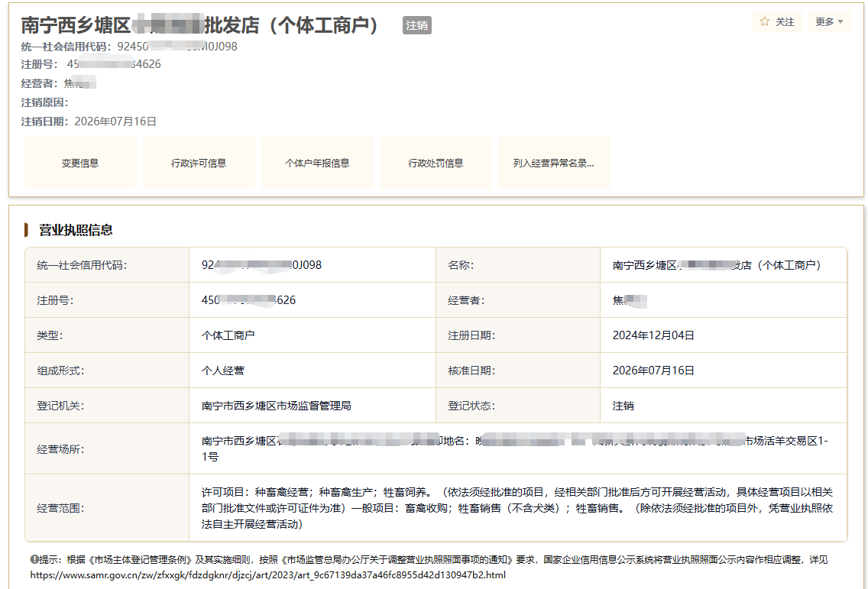Click the 经营者 name in the header
This screenshot has height=589, width=868.
(79, 83)
